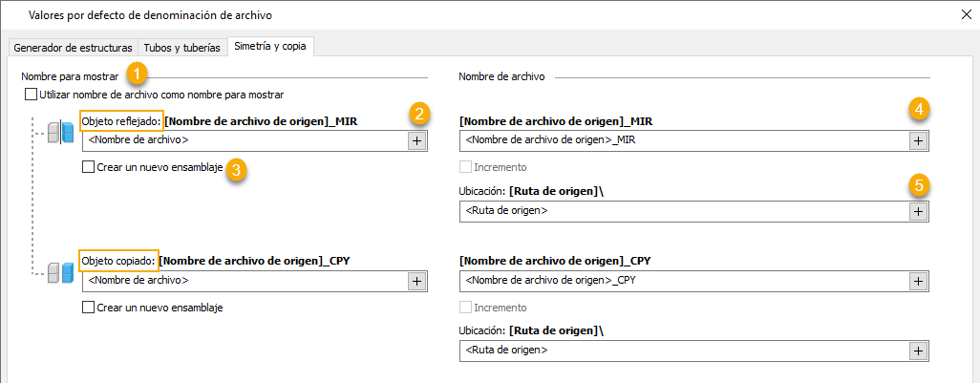Click plus button for copied file name
Viewport: 980px width, 383px height.
point(918,281)
